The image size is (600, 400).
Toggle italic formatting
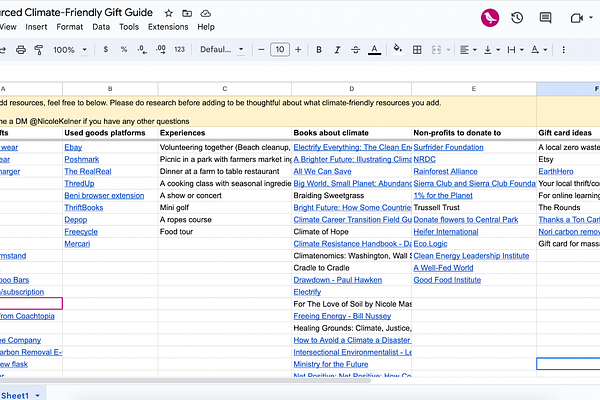click(x=337, y=50)
